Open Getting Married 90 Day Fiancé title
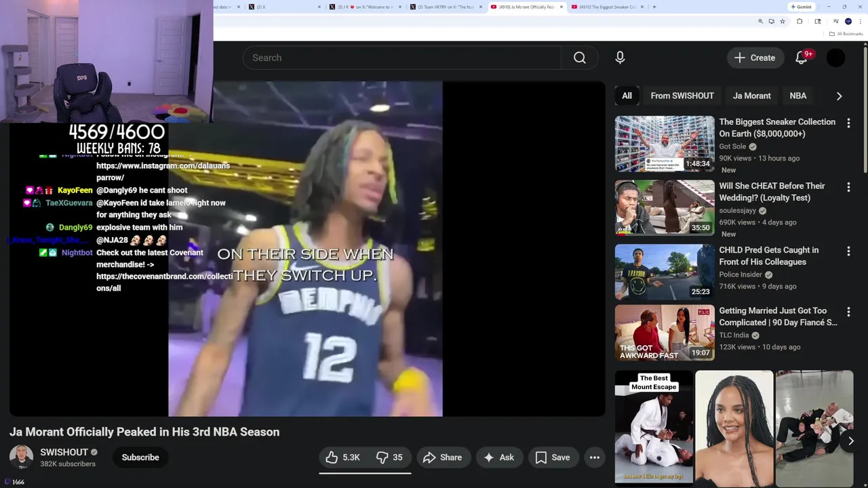This screenshot has height=488, width=868. [778, 317]
